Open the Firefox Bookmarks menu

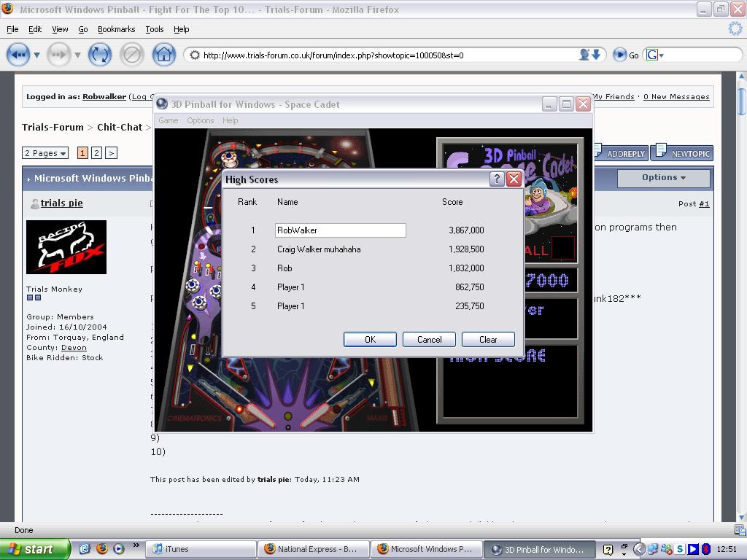[x=116, y=29]
